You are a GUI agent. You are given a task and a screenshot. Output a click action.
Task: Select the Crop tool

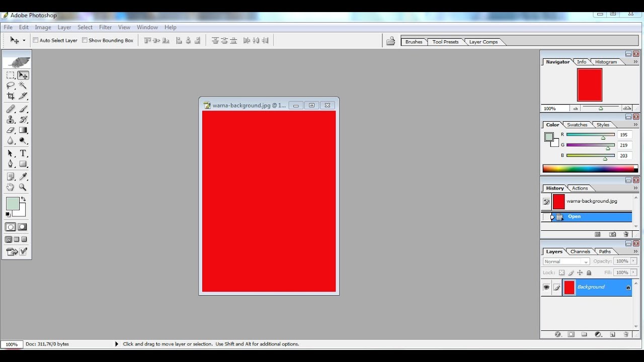(x=10, y=96)
